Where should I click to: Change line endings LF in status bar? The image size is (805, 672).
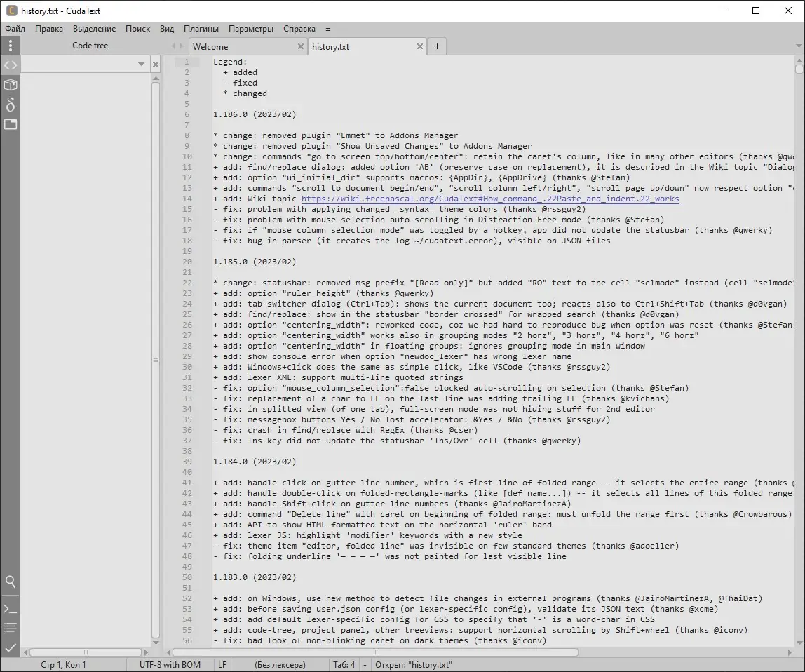click(222, 665)
